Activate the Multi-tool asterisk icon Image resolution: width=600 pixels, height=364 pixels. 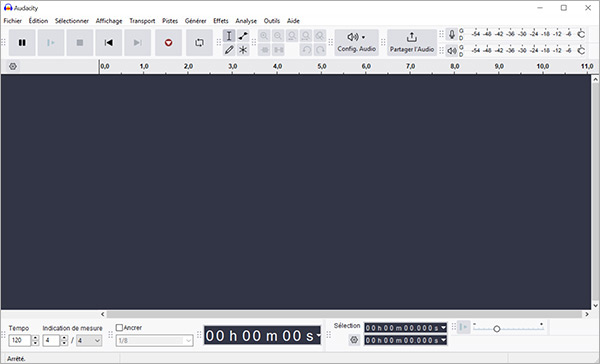pyautogui.click(x=243, y=50)
